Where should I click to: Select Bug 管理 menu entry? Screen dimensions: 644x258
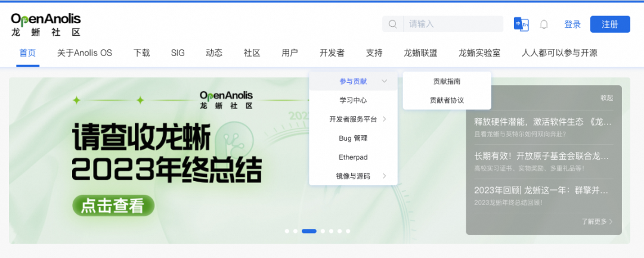(353, 138)
